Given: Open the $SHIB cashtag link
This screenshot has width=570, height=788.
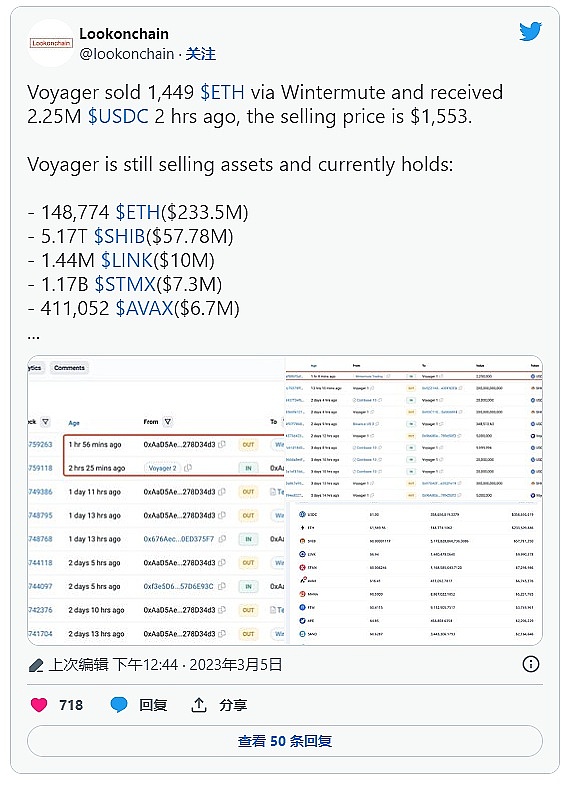Looking at the screenshot, I should click(x=120, y=236).
